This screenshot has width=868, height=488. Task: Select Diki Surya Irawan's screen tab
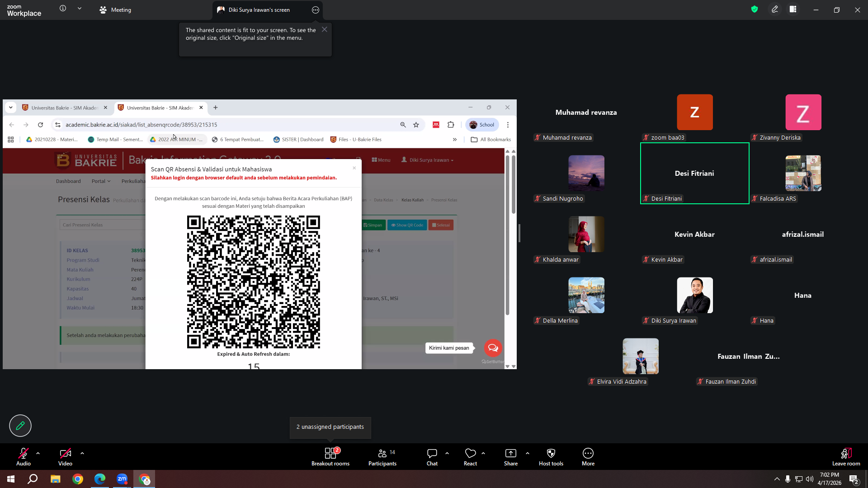pos(259,10)
